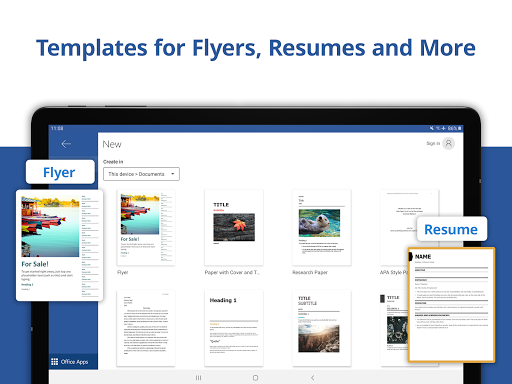Select the Flyer template thumbnail
The width and height of the screenshot is (512, 384).
pyautogui.click(x=146, y=227)
